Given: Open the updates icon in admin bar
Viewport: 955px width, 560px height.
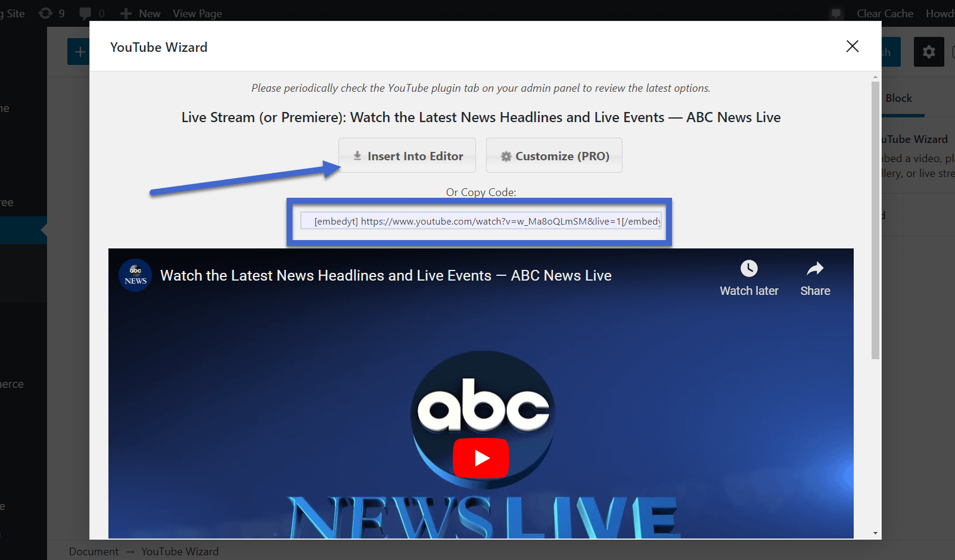Looking at the screenshot, I should coord(46,13).
